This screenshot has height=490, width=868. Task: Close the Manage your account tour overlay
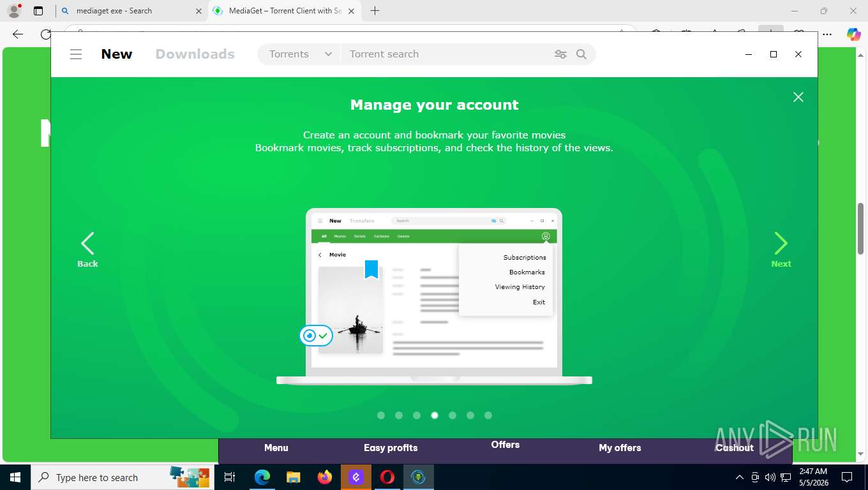[798, 97]
